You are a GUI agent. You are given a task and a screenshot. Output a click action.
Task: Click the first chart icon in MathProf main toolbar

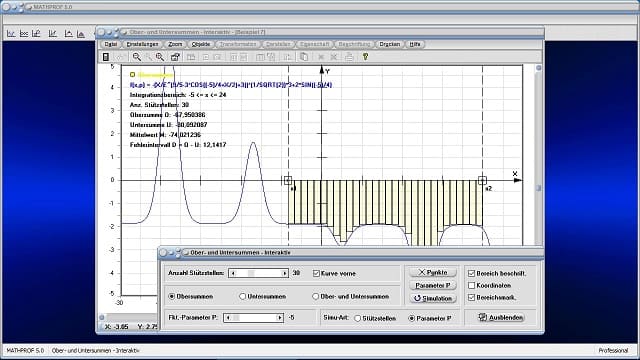[x=11, y=34]
